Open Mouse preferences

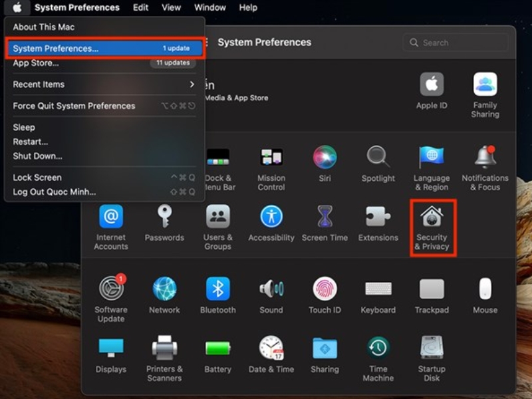[x=485, y=295]
